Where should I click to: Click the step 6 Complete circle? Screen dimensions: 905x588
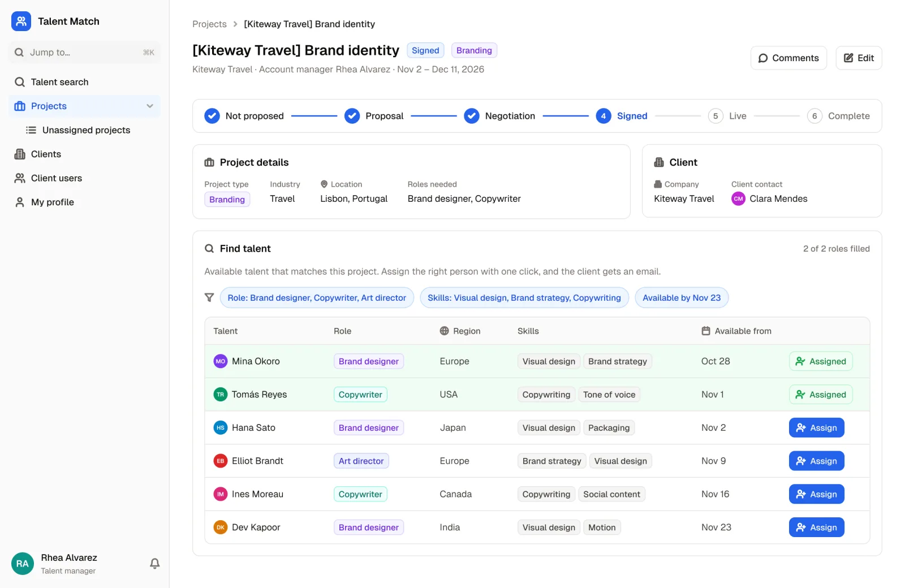click(x=815, y=116)
